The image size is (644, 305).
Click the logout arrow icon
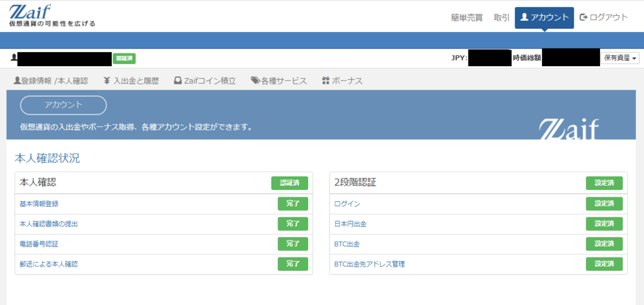coord(583,17)
